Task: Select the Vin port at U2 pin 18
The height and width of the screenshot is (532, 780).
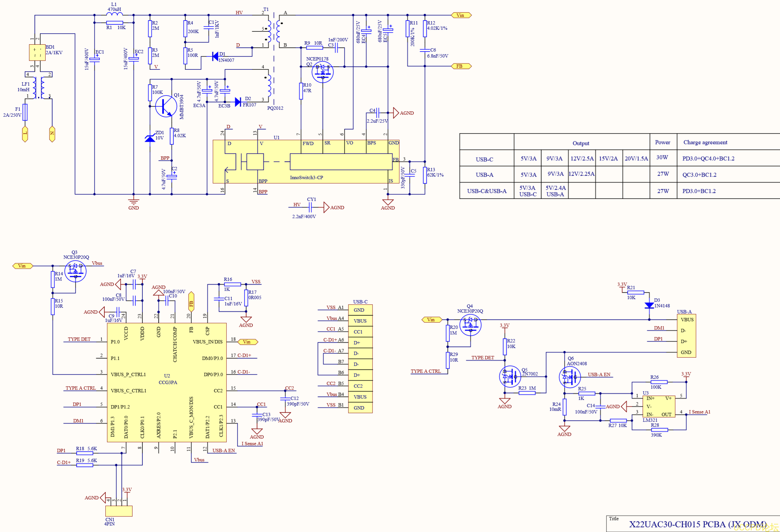Action: click(248, 342)
